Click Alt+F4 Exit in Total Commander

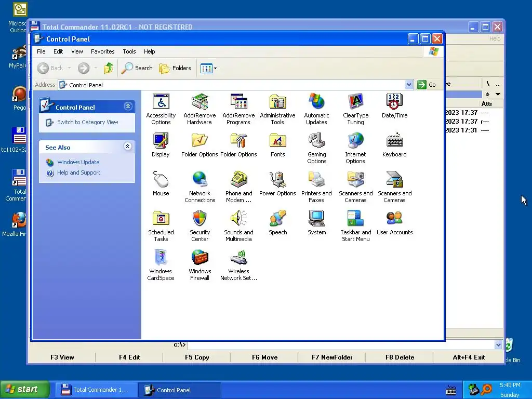tap(469, 357)
